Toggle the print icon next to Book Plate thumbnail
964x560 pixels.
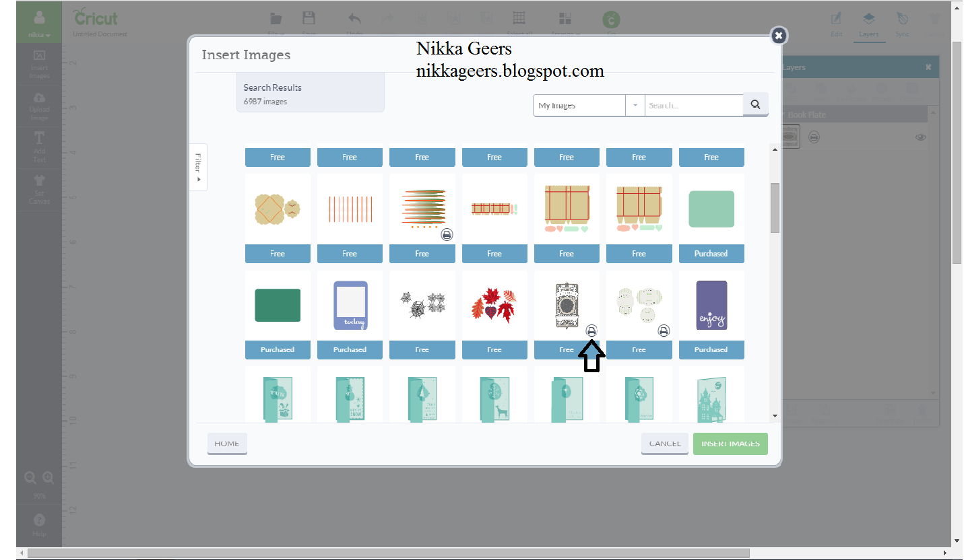(x=814, y=137)
